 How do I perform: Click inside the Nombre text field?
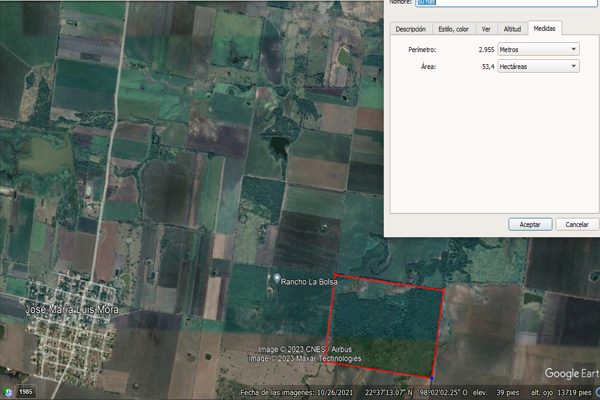[x=500, y=3]
